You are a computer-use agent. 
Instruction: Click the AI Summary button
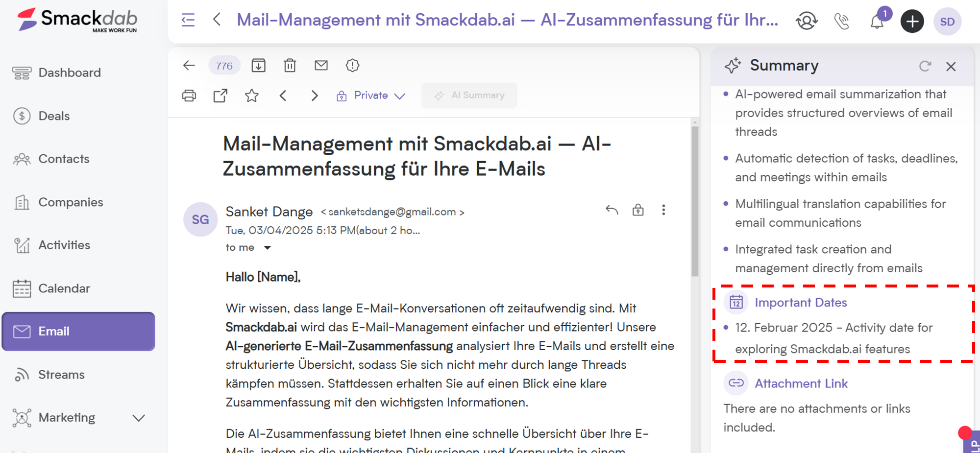point(469,95)
